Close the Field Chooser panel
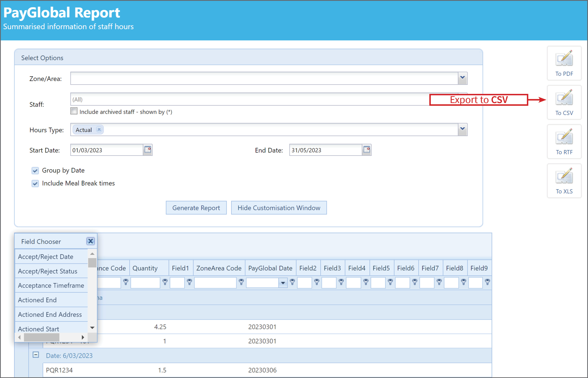This screenshot has width=588, height=378. click(90, 241)
